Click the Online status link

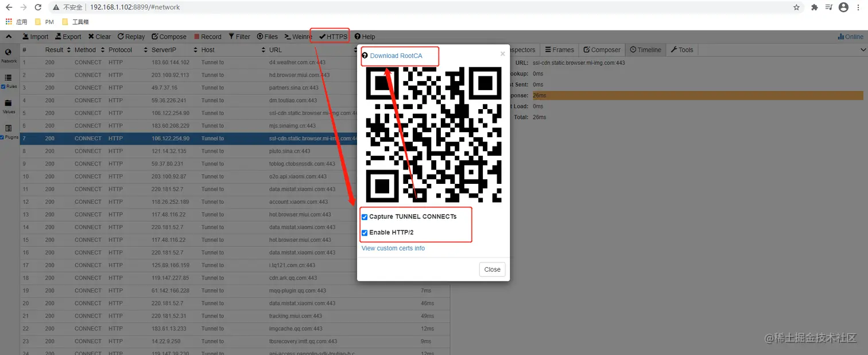point(850,36)
